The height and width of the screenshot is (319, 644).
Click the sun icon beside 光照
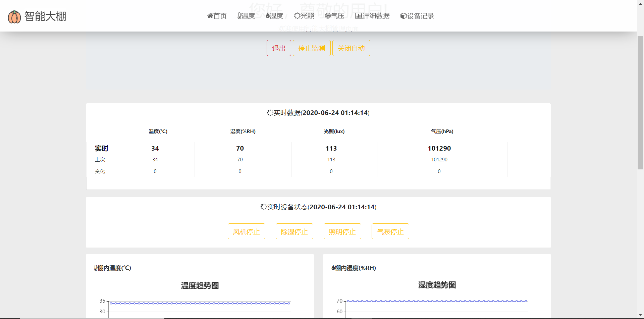tap(297, 16)
